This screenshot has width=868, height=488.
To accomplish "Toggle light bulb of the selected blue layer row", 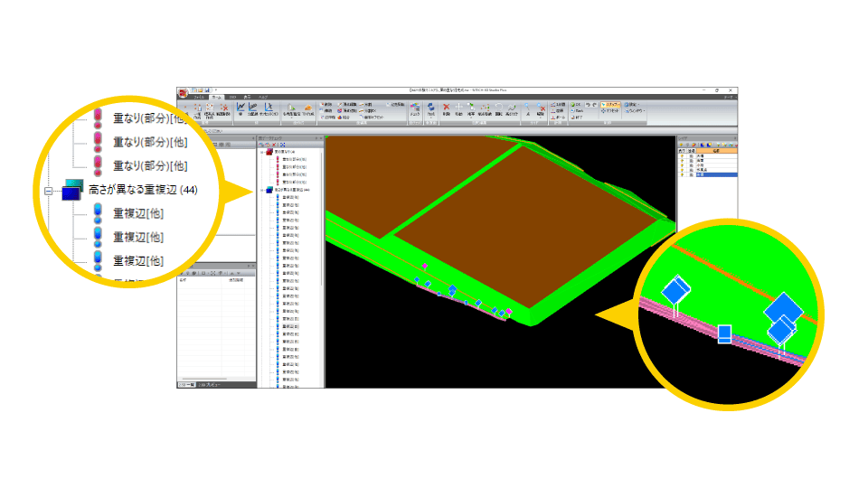I will pyautogui.click(x=682, y=174).
